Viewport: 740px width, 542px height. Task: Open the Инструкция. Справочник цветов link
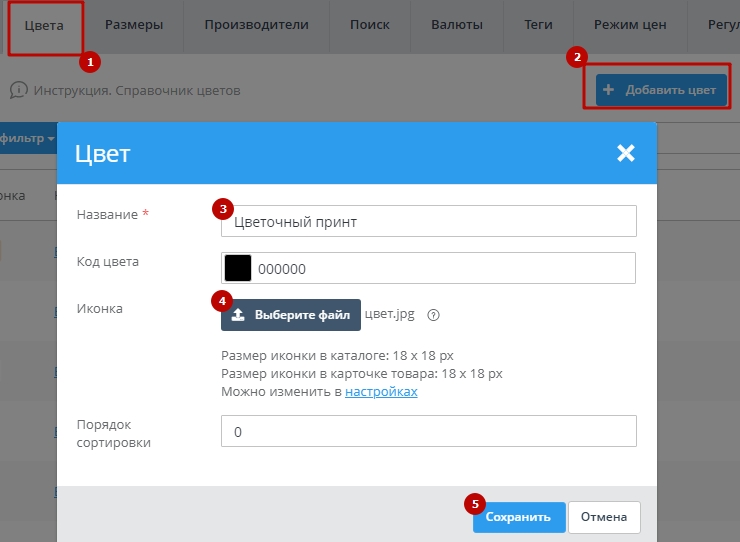coord(137,90)
